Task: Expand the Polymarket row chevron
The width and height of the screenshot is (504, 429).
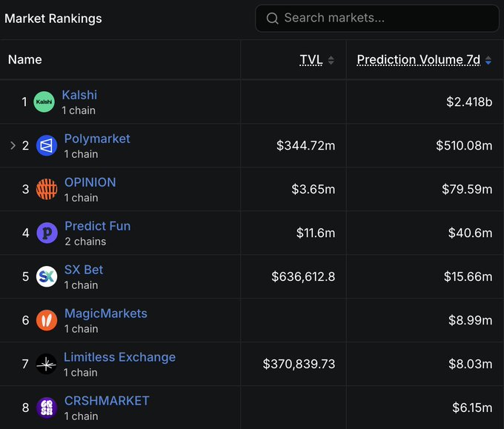Action: [13, 145]
